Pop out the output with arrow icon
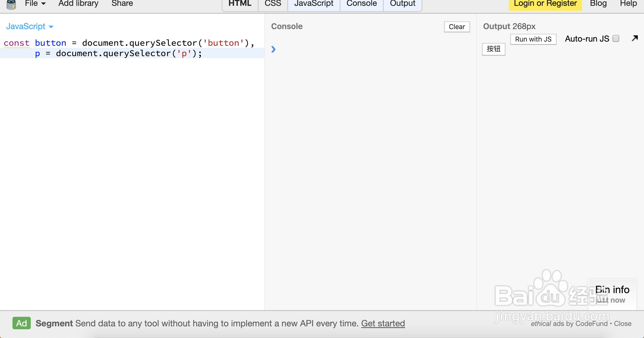The height and width of the screenshot is (338, 644). [x=634, y=38]
